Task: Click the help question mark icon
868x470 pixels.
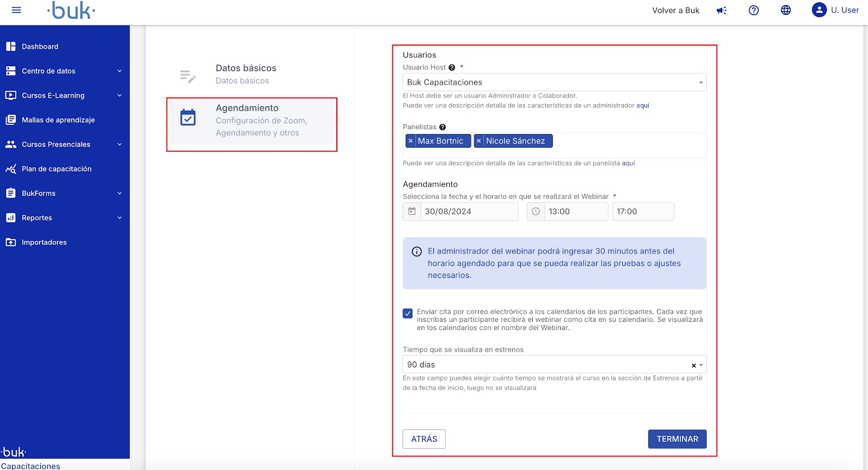Action: pyautogui.click(x=754, y=10)
